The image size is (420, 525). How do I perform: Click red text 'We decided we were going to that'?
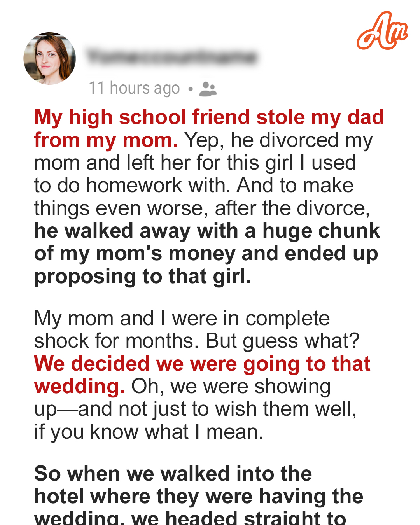202,364
